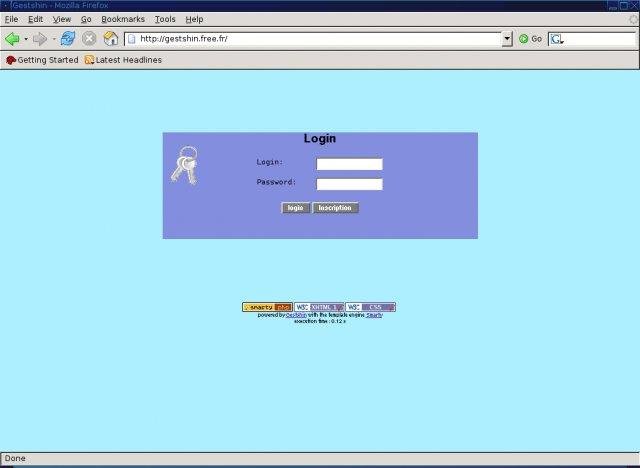
Task: Click the page icon in address bar
Action: (x=131, y=39)
